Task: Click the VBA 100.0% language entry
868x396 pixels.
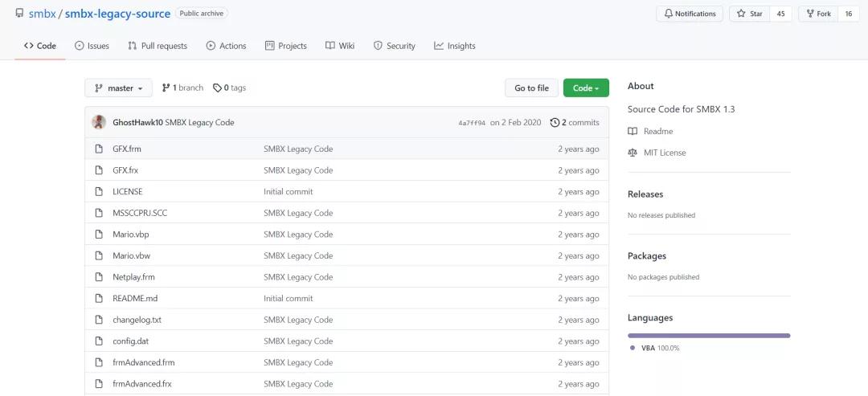Action: [x=655, y=349]
